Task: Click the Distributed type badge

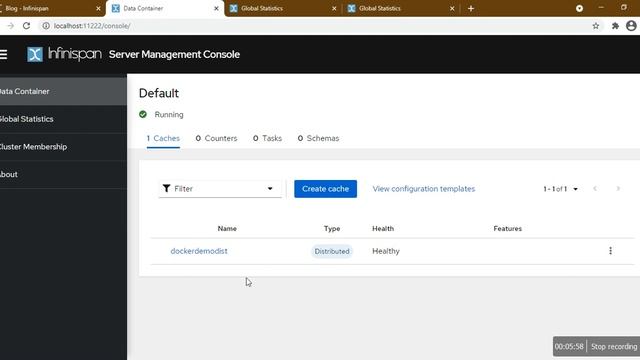Action: (332, 251)
